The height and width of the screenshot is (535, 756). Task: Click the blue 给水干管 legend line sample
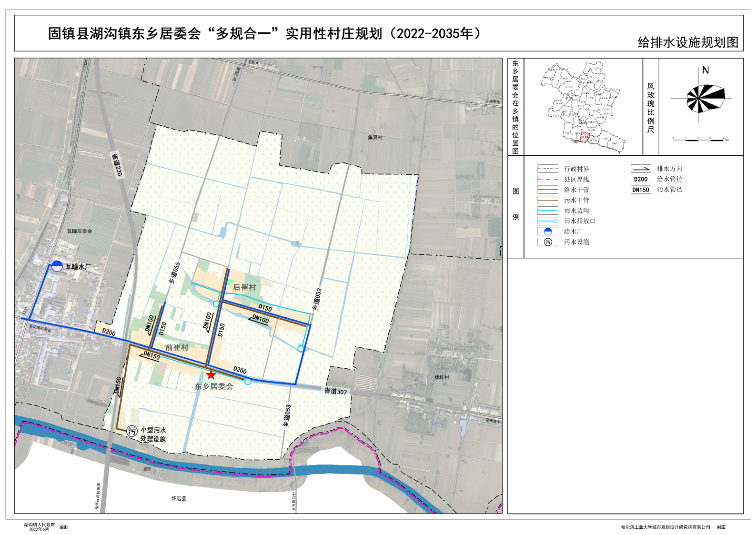click(548, 190)
